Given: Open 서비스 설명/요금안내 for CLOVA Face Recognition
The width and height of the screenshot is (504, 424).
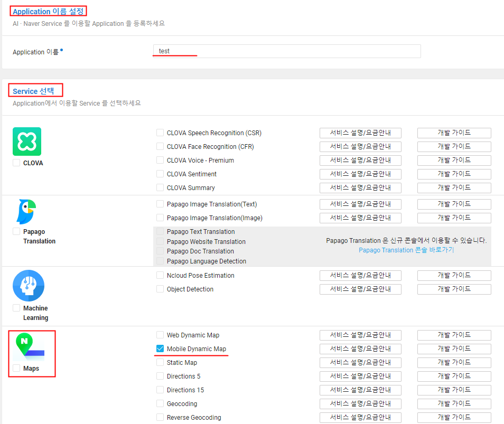Looking at the screenshot, I should click(x=360, y=146).
